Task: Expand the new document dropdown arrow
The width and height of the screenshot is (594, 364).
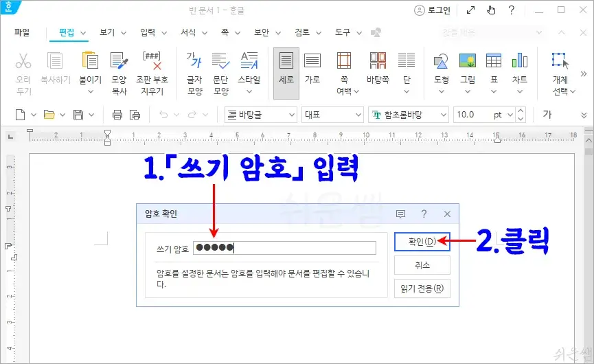Action: pyautogui.click(x=34, y=115)
